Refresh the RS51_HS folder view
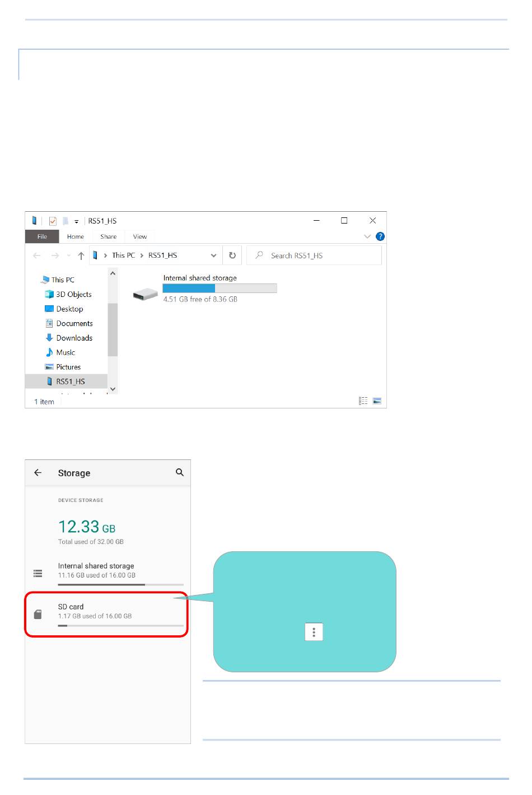 tap(232, 255)
